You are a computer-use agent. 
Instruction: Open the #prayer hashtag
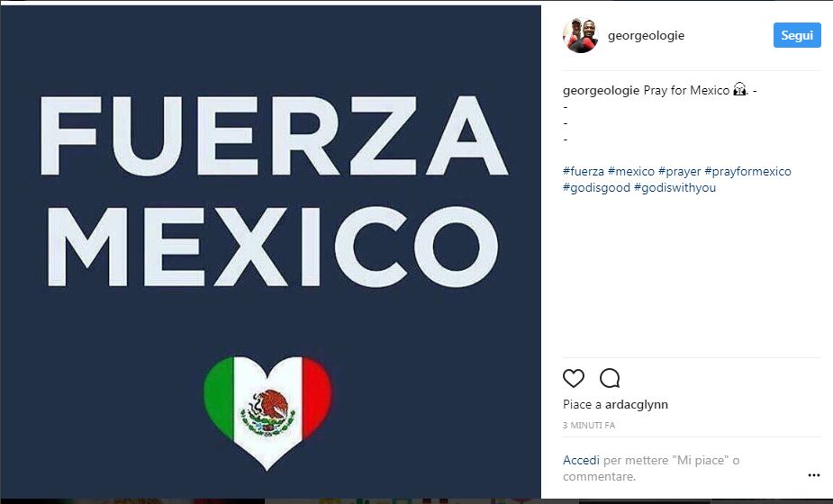(x=680, y=172)
